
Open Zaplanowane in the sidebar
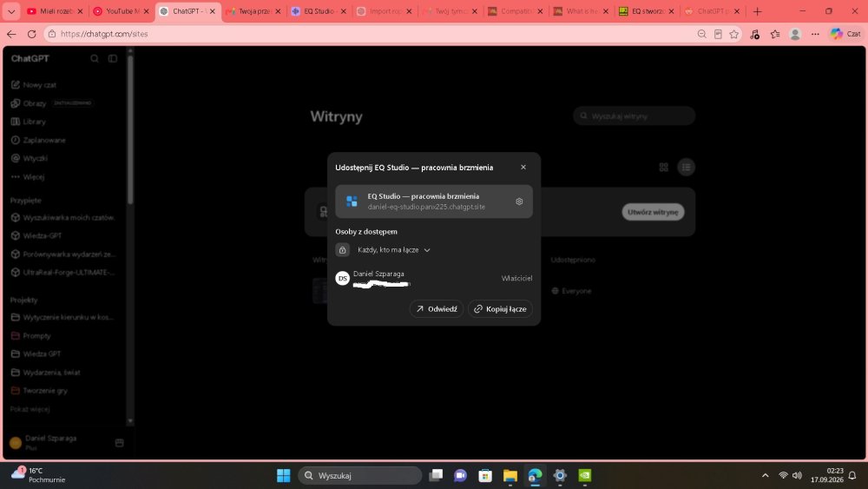pyautogui.click(x=38, y=140)
